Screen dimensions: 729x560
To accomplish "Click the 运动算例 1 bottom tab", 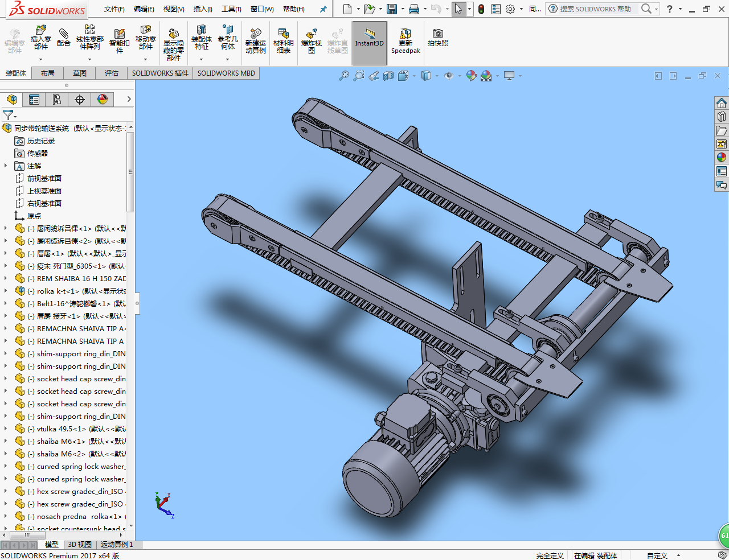I will (x=117, y=545).
